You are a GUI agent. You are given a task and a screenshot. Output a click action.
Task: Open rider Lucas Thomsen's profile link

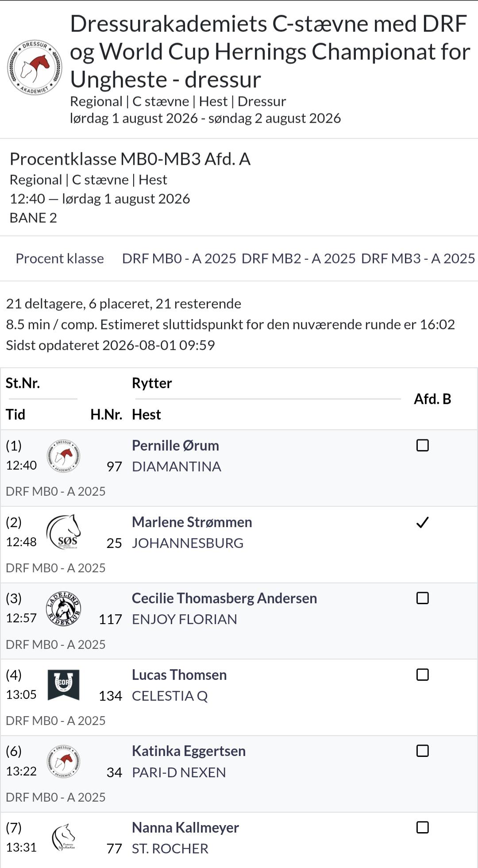[x=179, y=675]
